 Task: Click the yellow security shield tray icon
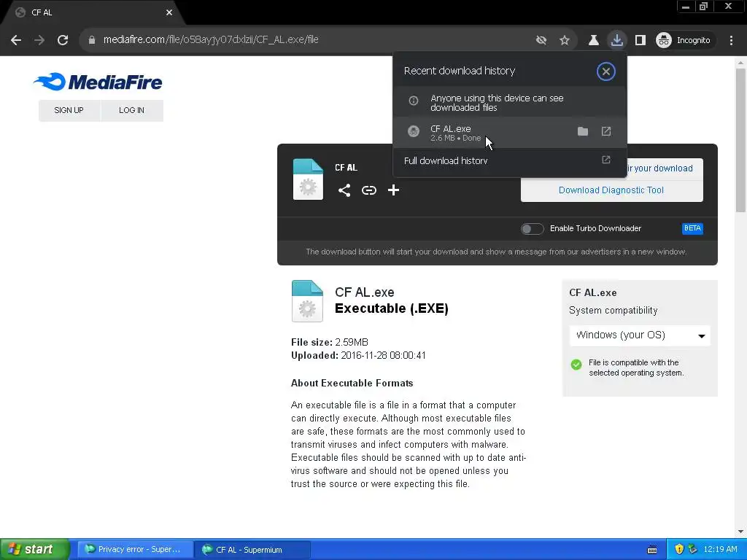tap(679, 550)
